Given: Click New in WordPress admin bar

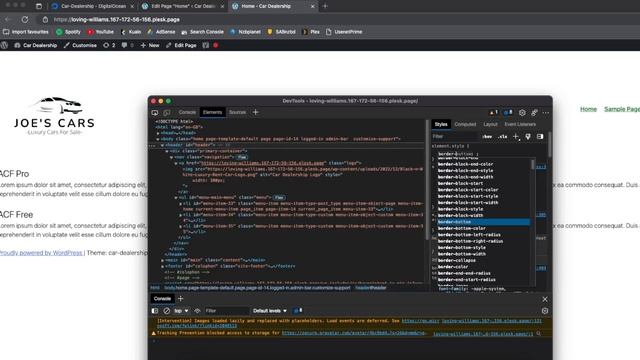Looking at the screenshot, I should (x=150, y=45).
